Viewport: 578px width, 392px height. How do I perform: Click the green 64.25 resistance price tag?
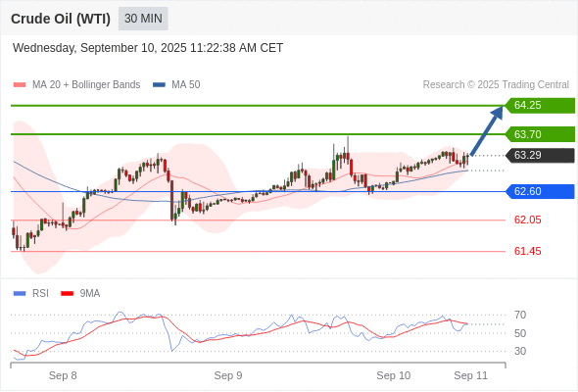(540, 106)
